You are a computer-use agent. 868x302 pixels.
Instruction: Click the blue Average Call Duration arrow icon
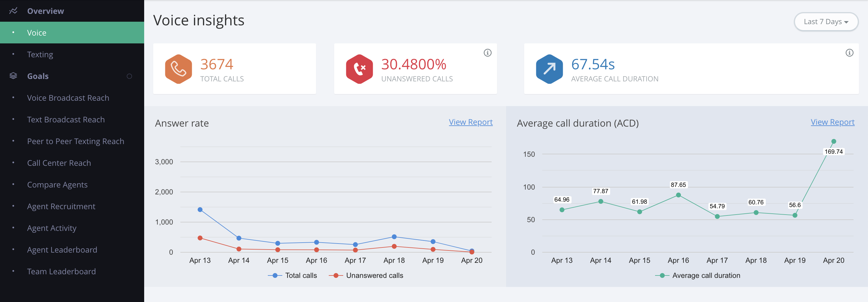click(549, 69)
